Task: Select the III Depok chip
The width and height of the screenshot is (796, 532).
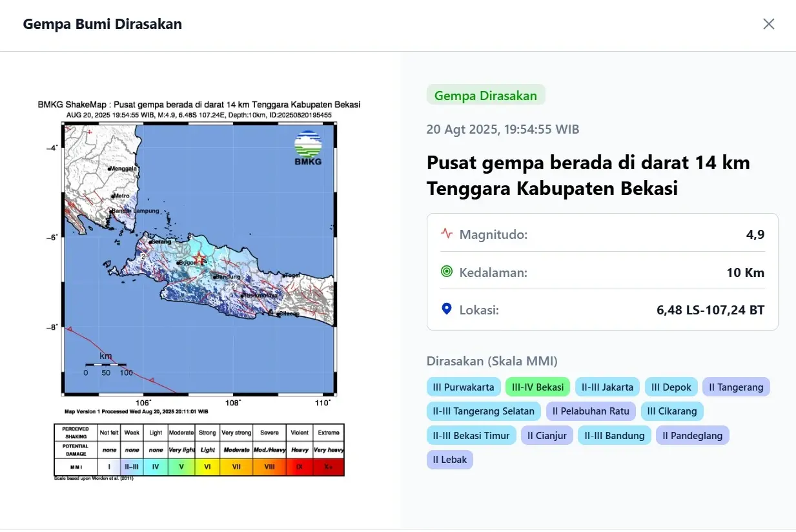Action: click(x=671, y=386)
